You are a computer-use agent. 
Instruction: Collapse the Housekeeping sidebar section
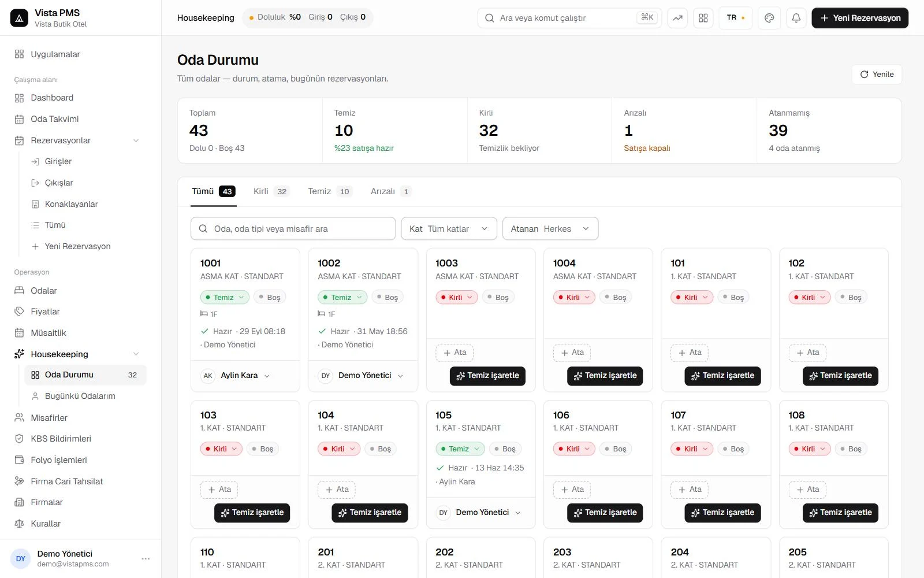tap(136, 354)
